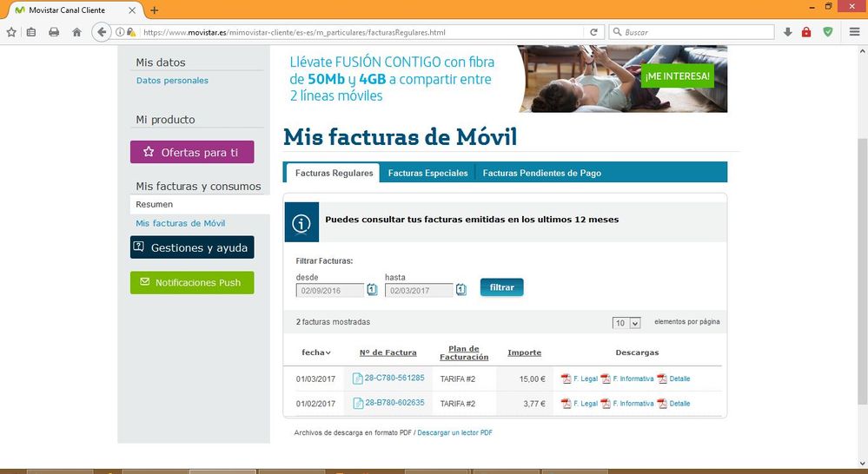Sort invoices by the fecha column header
868x474 pixels.
point(316,352)
